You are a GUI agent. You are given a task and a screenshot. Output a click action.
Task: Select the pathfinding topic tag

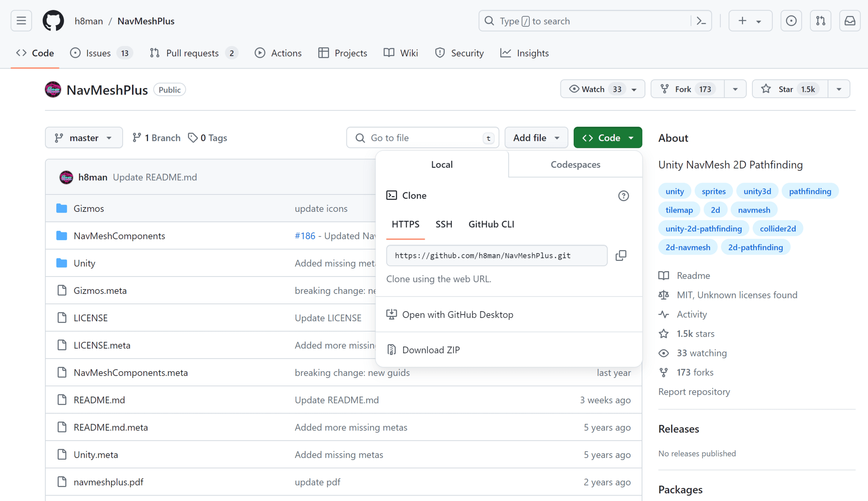[x=810, y=191]
